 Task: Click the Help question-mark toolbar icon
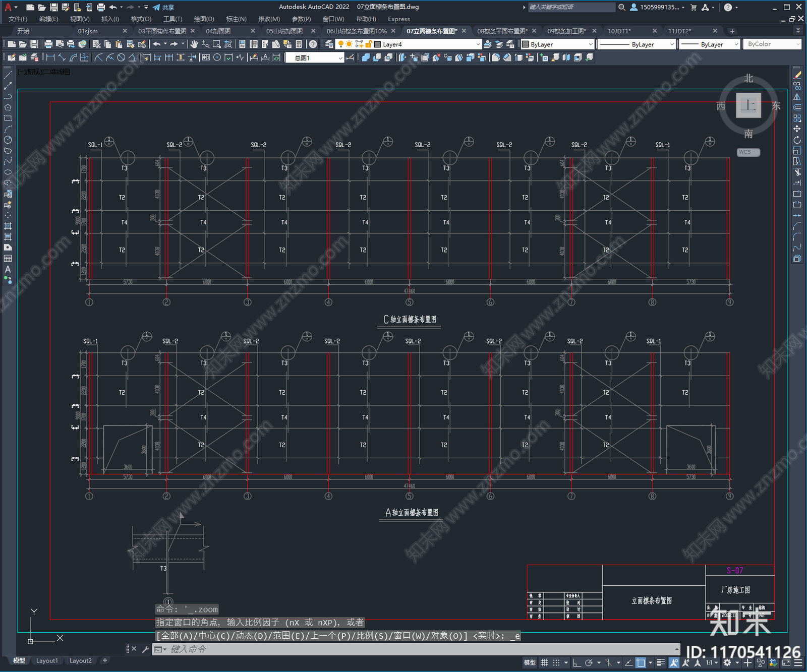[313, 44]
